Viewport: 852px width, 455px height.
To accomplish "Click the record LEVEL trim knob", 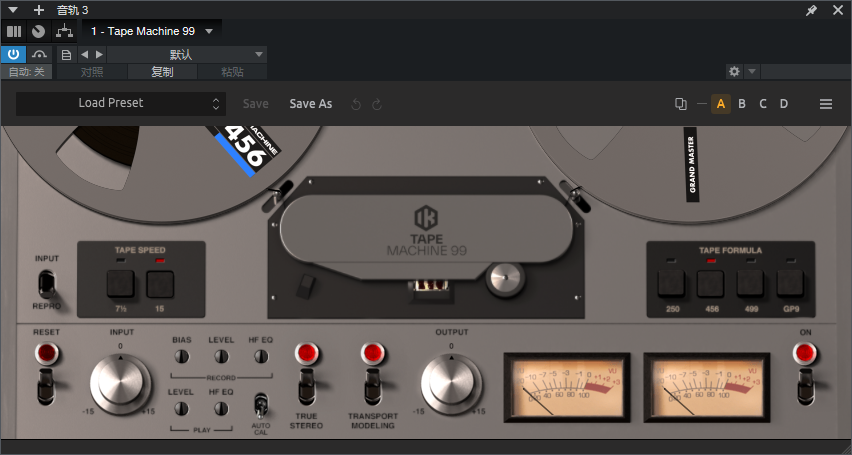I will click(221, 357).
